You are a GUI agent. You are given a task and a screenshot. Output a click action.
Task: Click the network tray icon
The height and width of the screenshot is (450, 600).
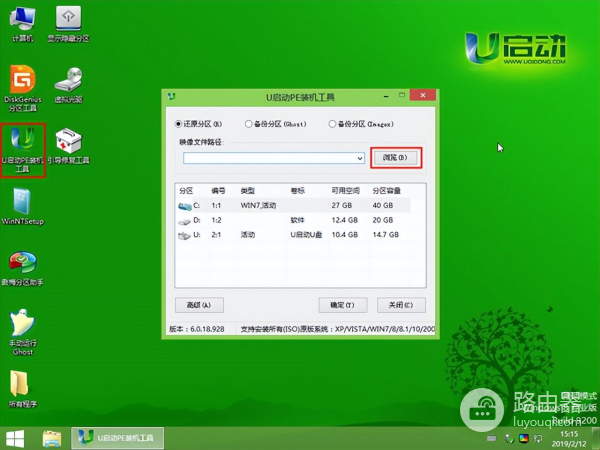[x=509, y=439]
